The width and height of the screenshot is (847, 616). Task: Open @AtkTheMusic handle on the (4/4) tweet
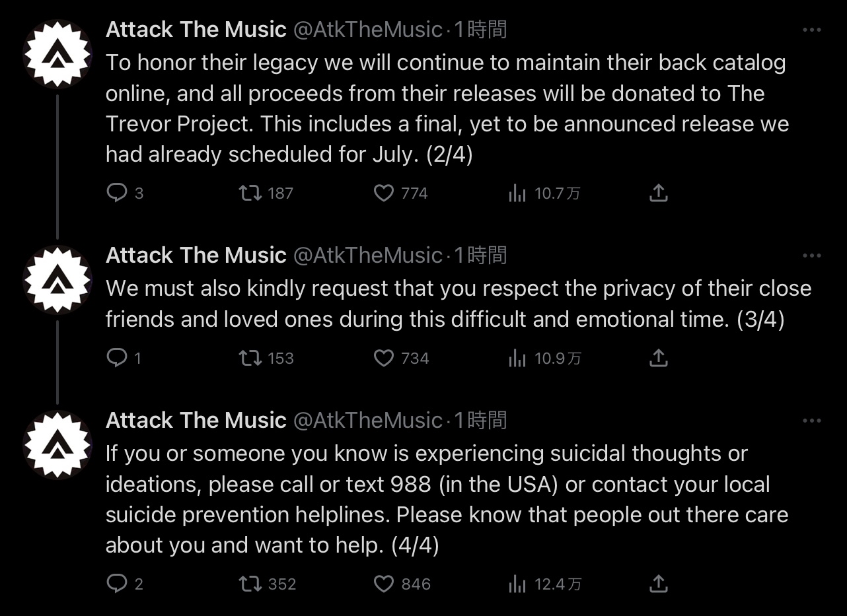(x=367, y=421)
